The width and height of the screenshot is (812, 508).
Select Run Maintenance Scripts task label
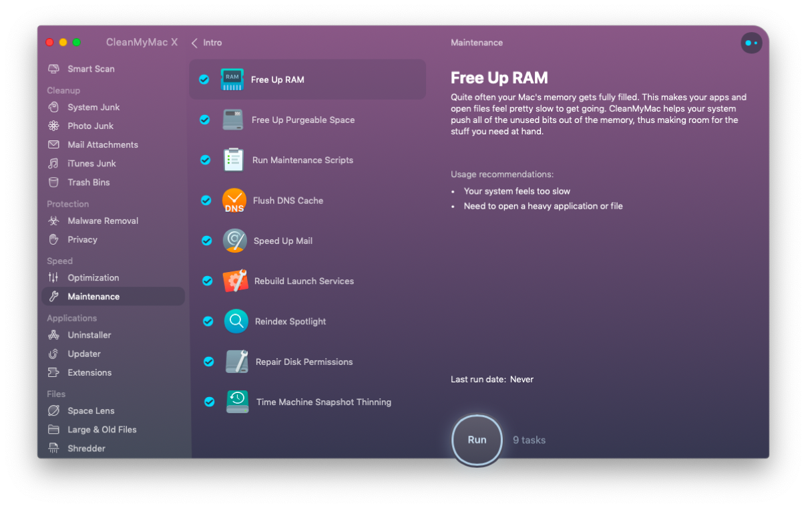(302, 160)
